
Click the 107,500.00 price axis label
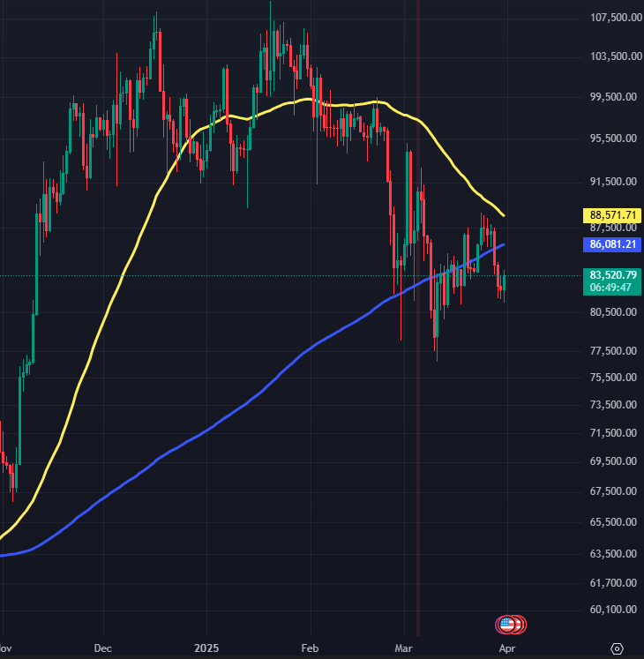click(x=616, y=18)
